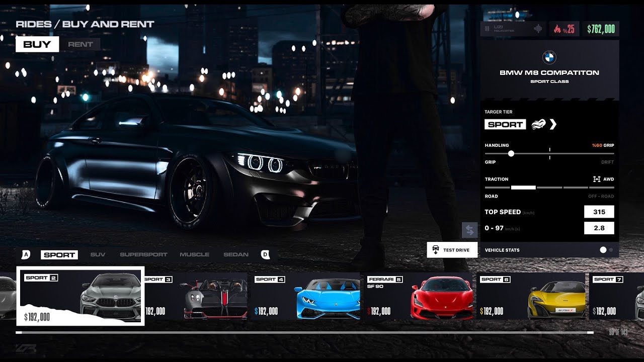Click the D key next category icon
The width and height of the screenshot is (644, 362).
[265, 254]
